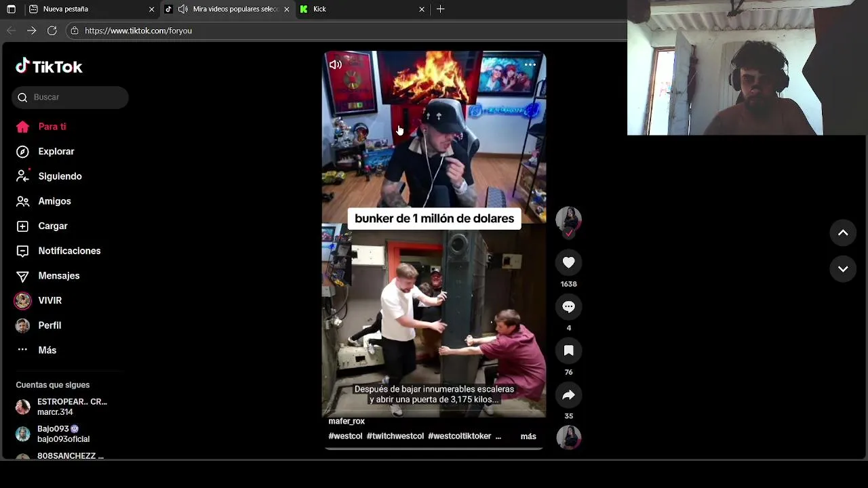This screenshot has width=868, height=488.
Task: Expand caption with más
Action: coord(528,436)
